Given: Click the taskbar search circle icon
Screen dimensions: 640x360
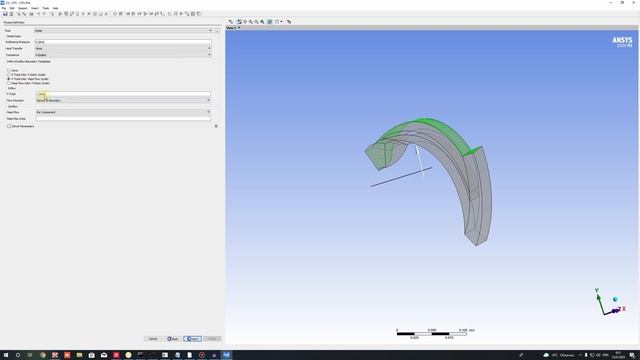Looking at the screenshot, I should pos(18,355).
